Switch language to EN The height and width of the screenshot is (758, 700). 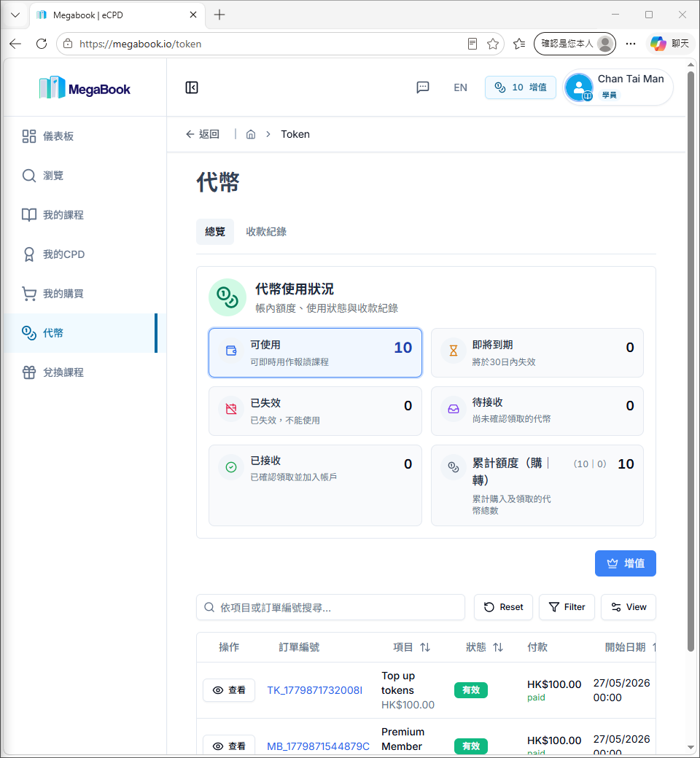[x=460, y=87]
